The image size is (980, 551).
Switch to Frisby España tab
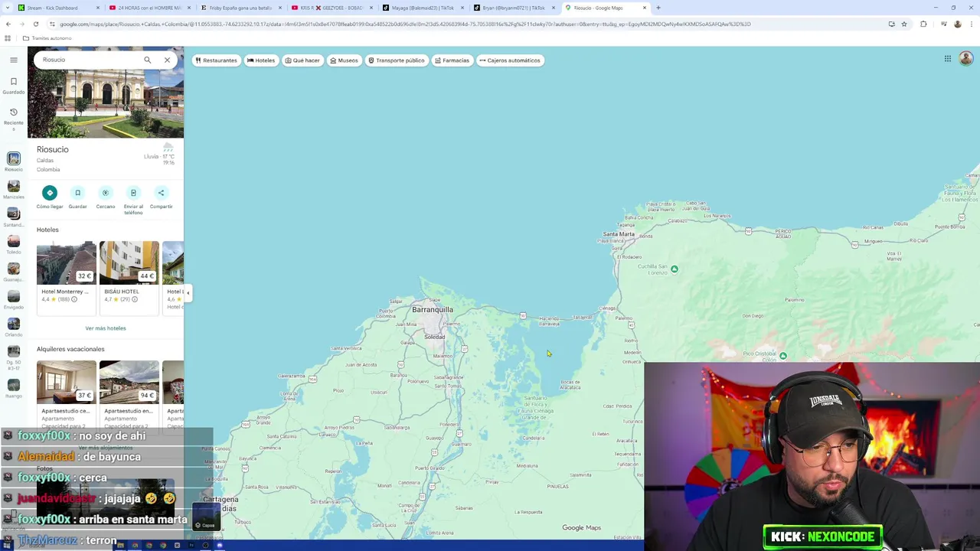(x=241, y=8)
